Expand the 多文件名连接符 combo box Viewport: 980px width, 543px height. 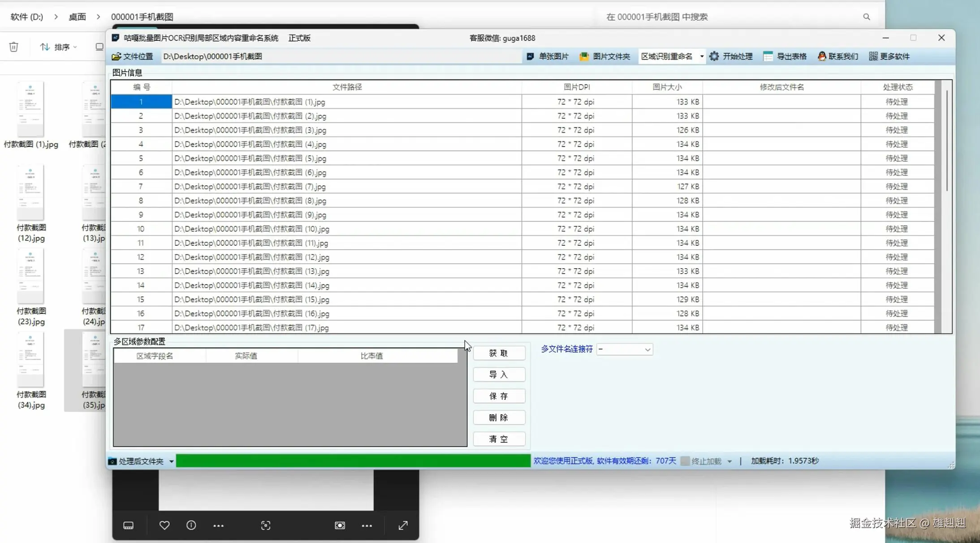pos(647,349)
